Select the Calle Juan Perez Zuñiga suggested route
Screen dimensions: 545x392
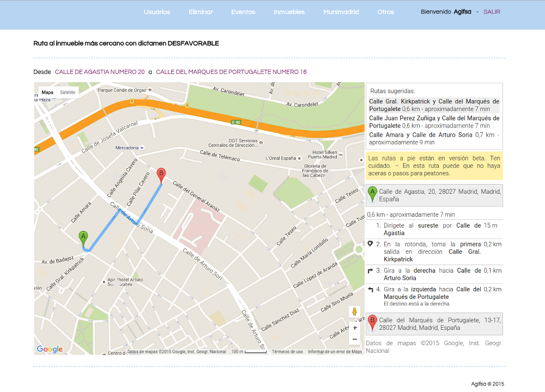pyautogui.click(x=434, y=122)
